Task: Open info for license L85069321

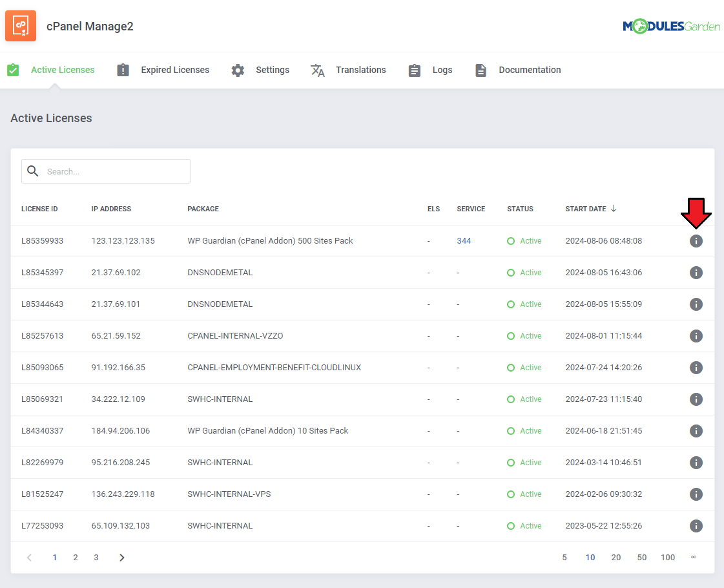Action: click(x=696, y=399)
